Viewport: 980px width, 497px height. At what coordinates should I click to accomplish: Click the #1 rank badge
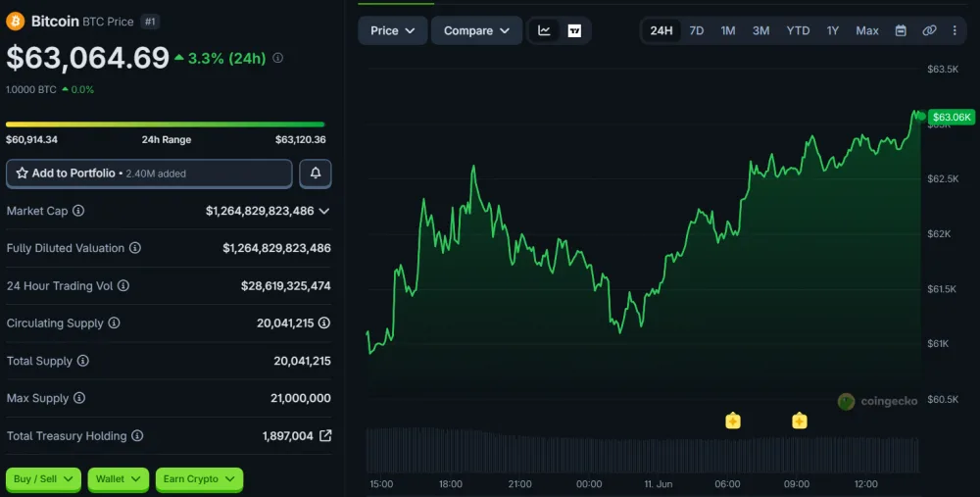pyautogui.click(x=149, y=22)
